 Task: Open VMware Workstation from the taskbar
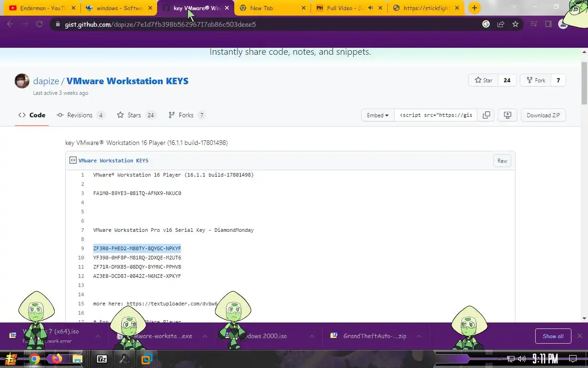tap(147, 359)
